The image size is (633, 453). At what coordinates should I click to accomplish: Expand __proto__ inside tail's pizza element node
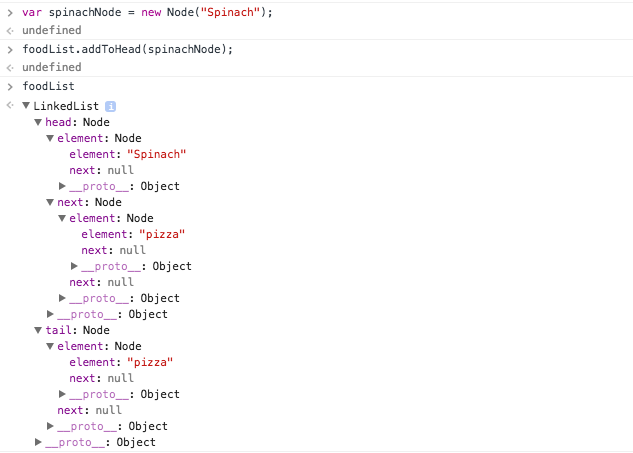pyautogui.click(x=62, y=394)
